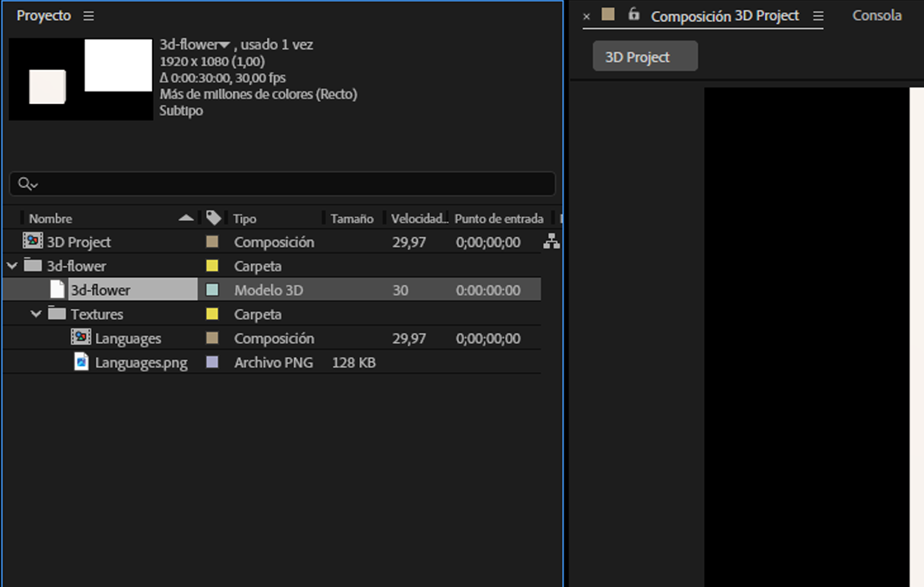
Task: Collapse the 3d-flower folder
Action: click(x=12, y=265)
